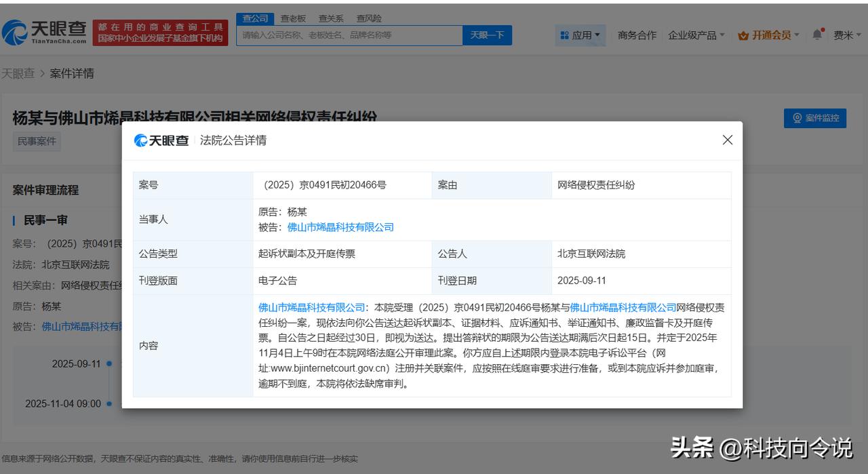Click the 法院公告详情 dialog title
The height and width of the screenshot is (474, 868).
click(x=233, y=140)
